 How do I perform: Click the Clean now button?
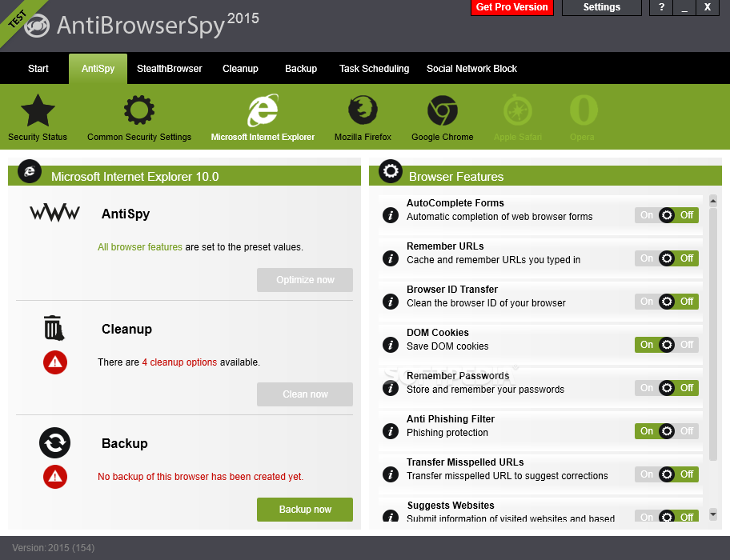(305, 394)
